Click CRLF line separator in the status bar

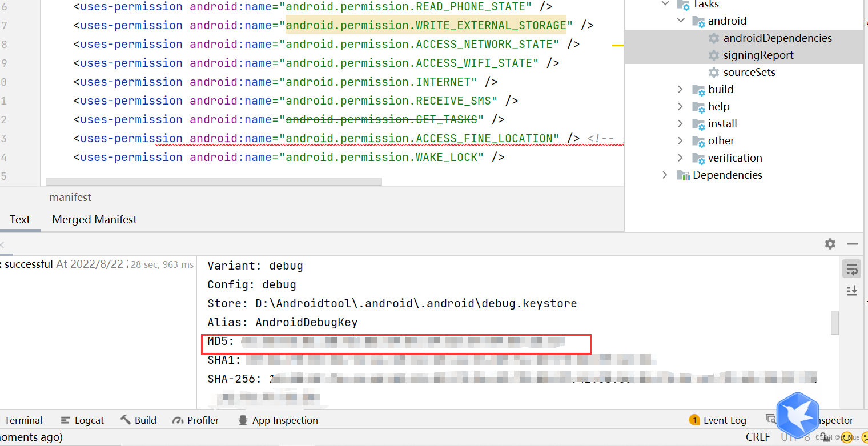click(x=758, y=437)
